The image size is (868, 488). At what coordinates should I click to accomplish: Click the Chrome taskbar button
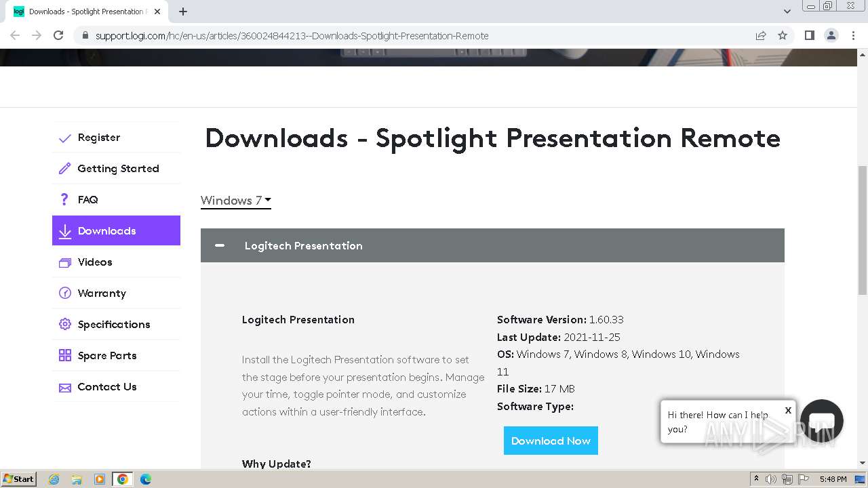(x=123, y=479)
